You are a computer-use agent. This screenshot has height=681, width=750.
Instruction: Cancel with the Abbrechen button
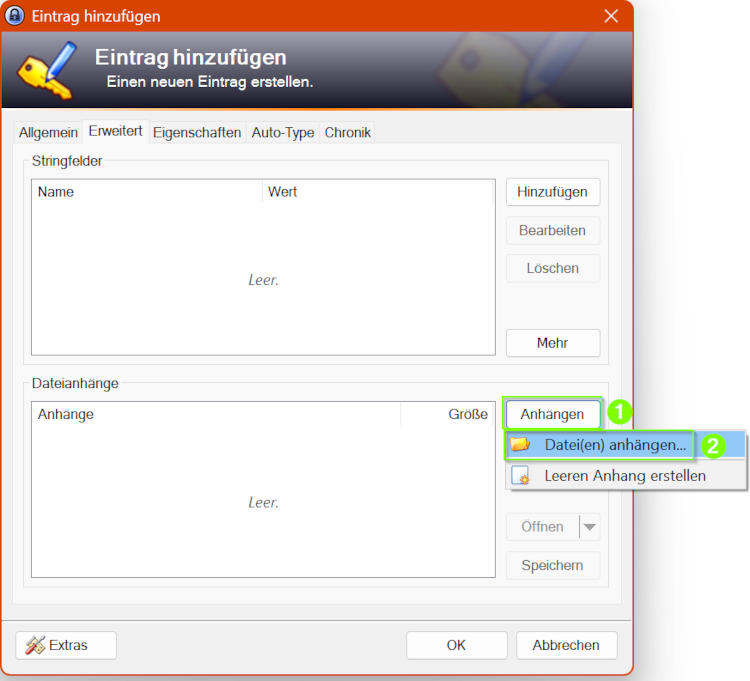tap(566, 645)
